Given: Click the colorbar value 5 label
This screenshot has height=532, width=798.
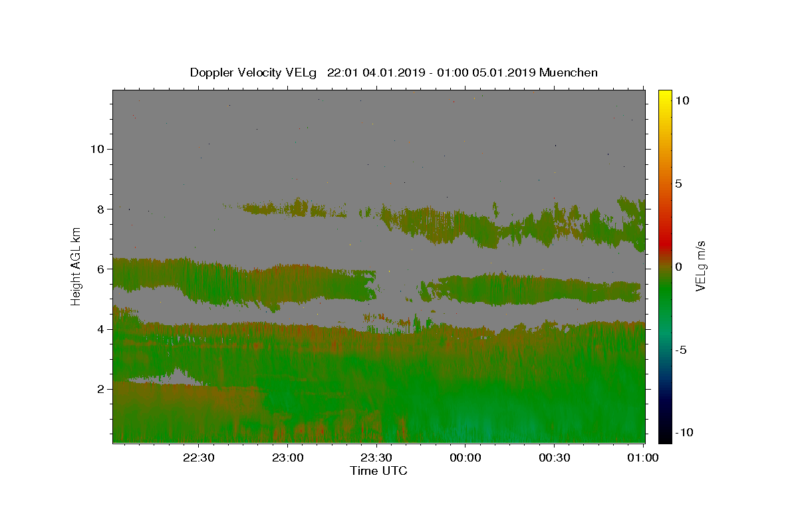Looking at the screenshot, I should pos(678,184).
